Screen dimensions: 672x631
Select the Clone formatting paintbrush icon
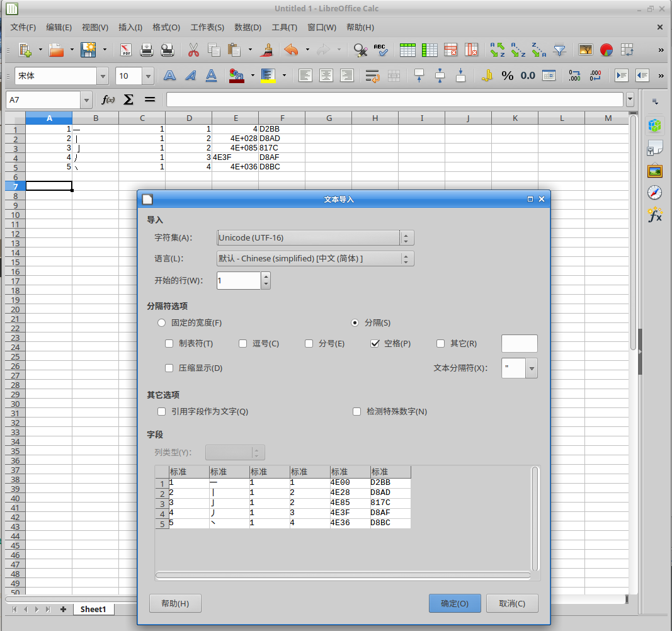268,50
